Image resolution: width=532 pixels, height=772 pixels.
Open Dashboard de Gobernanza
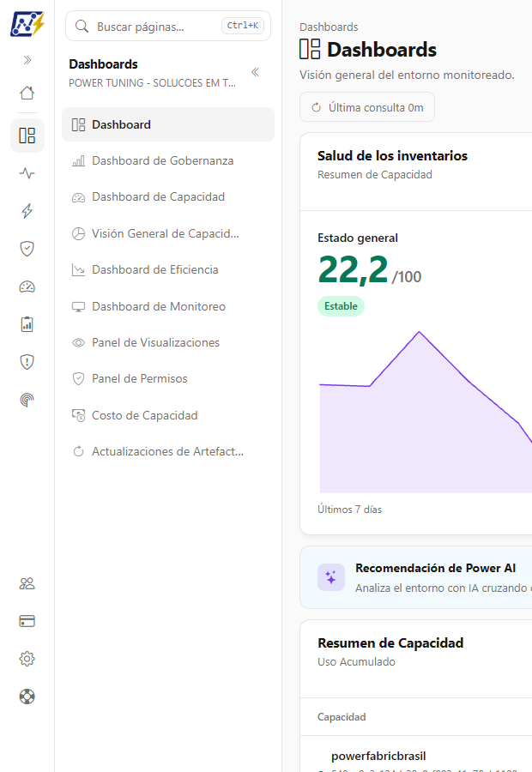point(168,160)
